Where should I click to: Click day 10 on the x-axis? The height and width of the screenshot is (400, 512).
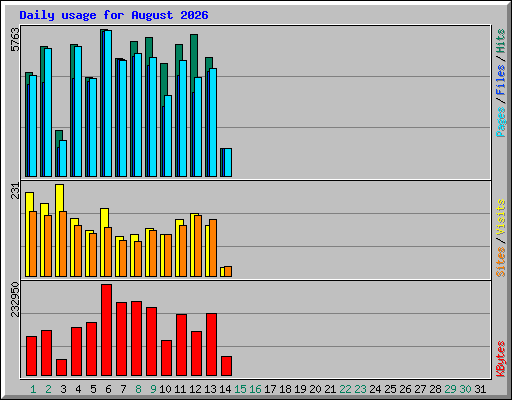pos(165,389)
